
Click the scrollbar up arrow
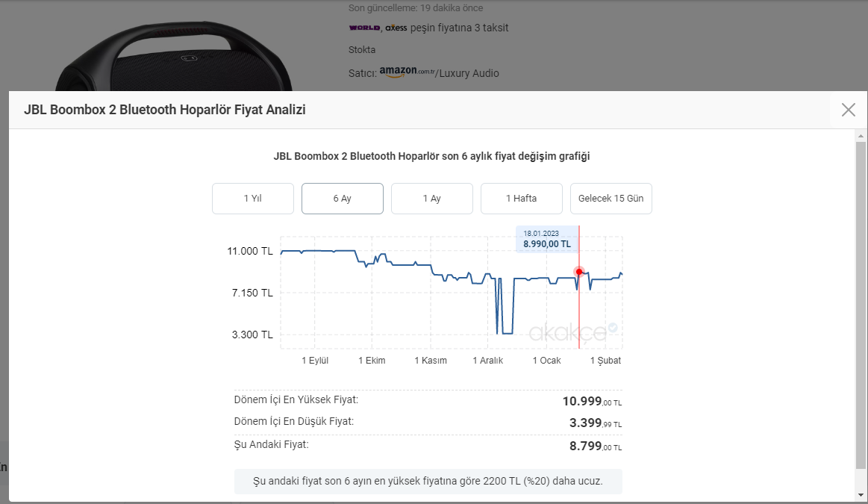pos(861,136)
